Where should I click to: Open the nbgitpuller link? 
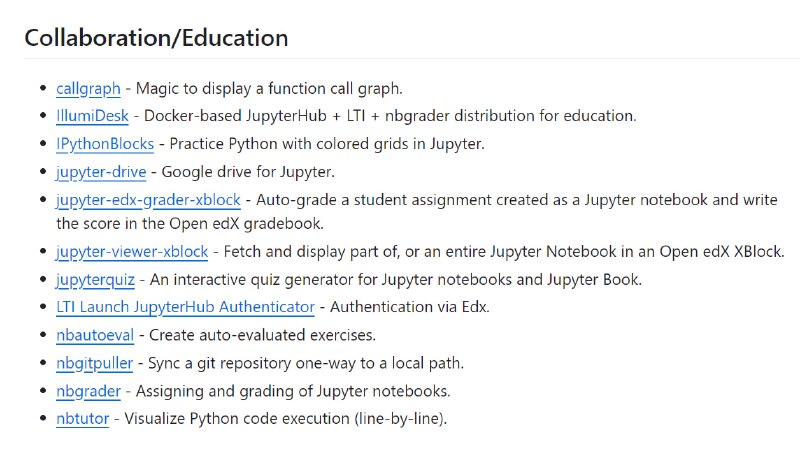pos(94,364)
